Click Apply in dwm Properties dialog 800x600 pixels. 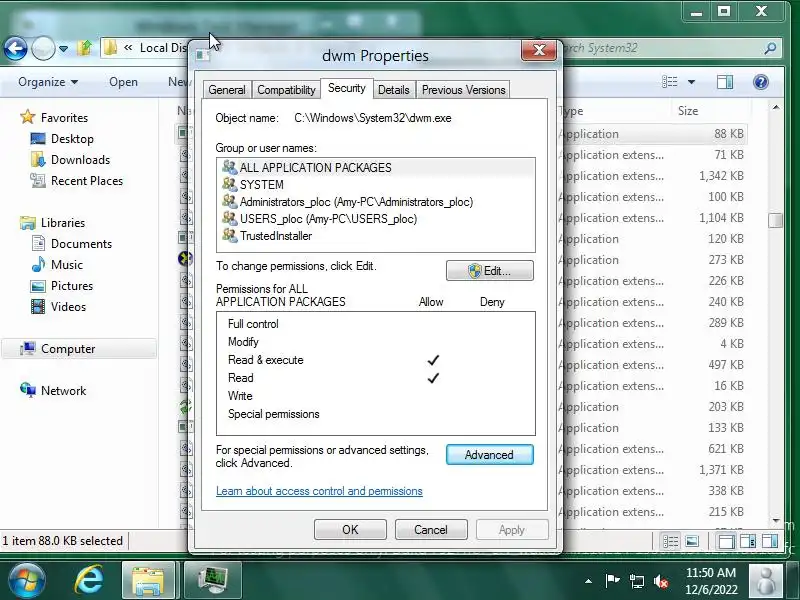click(512, 530)
